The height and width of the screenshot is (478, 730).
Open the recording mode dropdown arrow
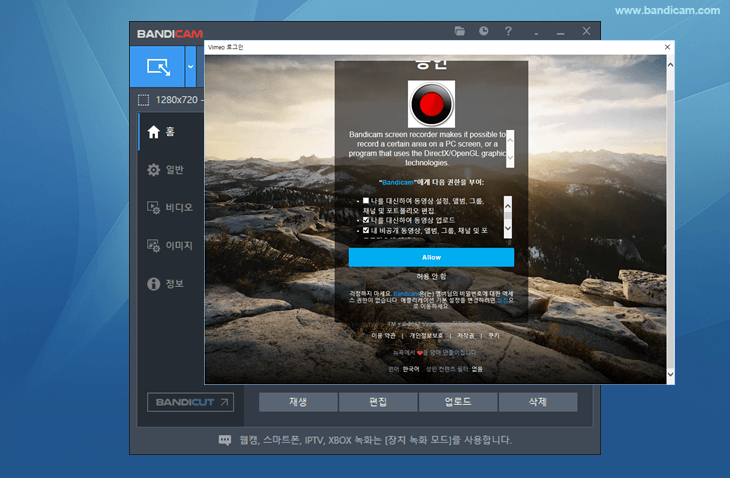[190, 67]
